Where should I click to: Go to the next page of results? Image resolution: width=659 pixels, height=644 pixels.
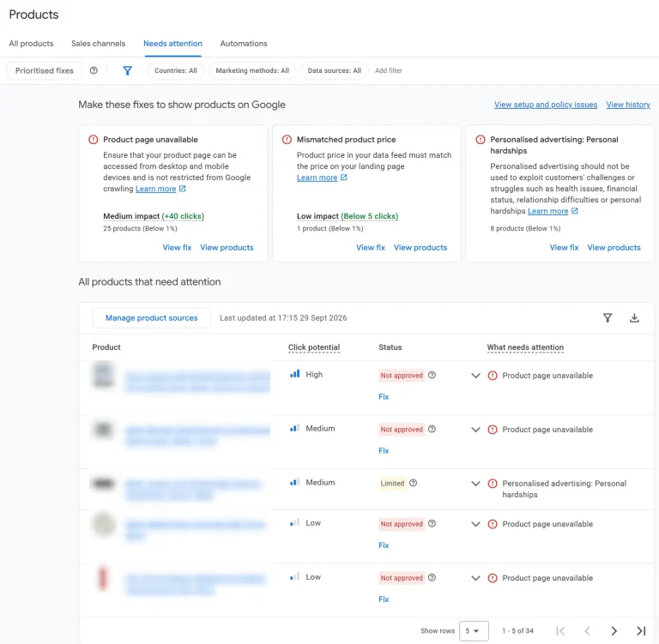pos(614,630)
